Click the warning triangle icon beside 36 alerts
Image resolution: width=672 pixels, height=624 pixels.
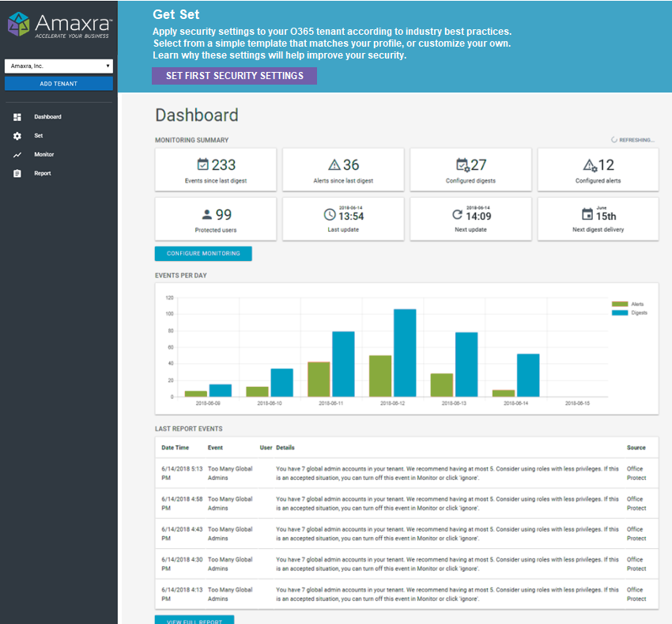pos(334,165)
